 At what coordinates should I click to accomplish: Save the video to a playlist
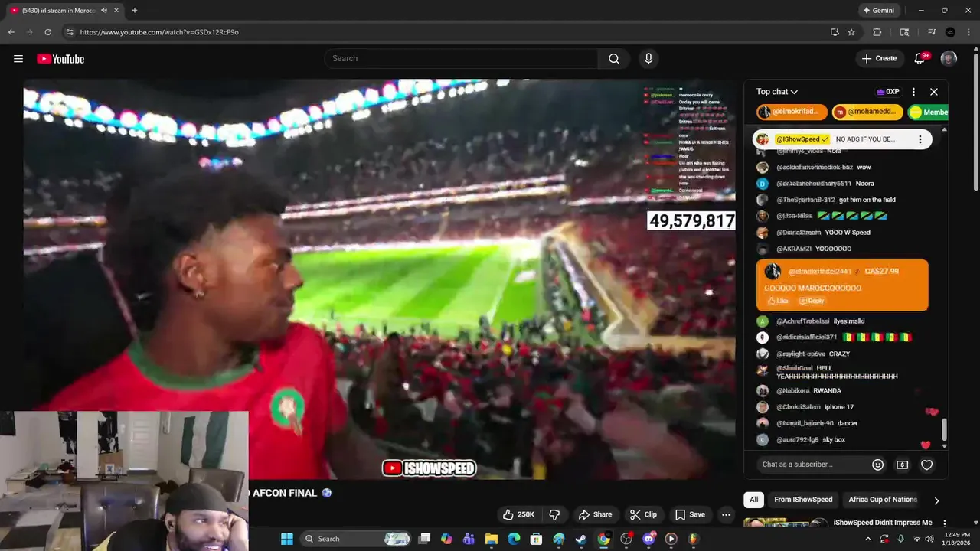pos(690,514)
